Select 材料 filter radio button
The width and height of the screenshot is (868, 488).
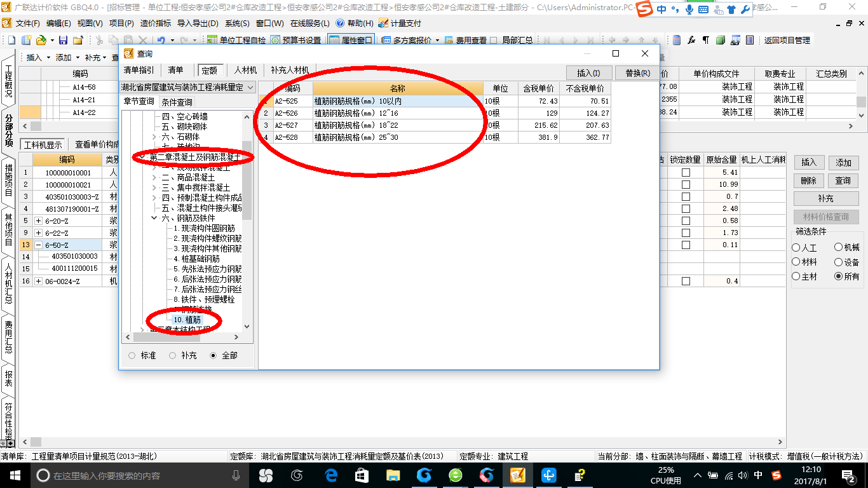796,262
